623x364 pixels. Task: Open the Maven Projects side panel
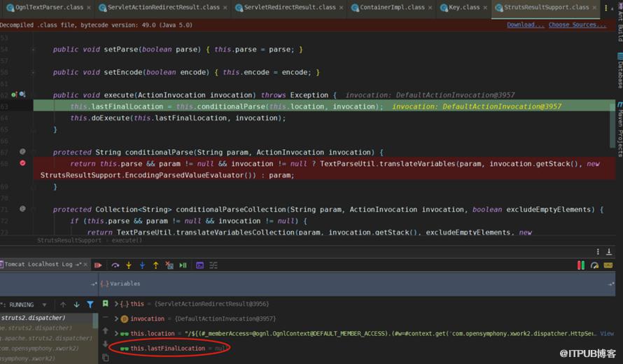(619, 129)
